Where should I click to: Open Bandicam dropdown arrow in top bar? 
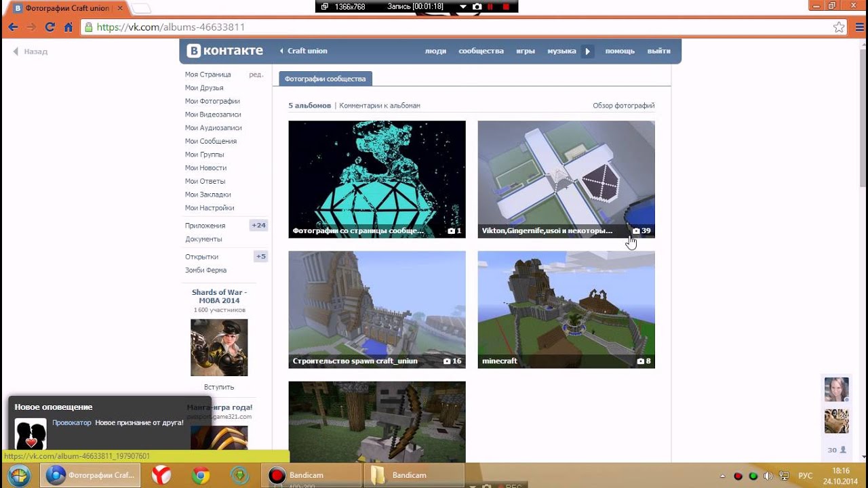coord(463,6)
